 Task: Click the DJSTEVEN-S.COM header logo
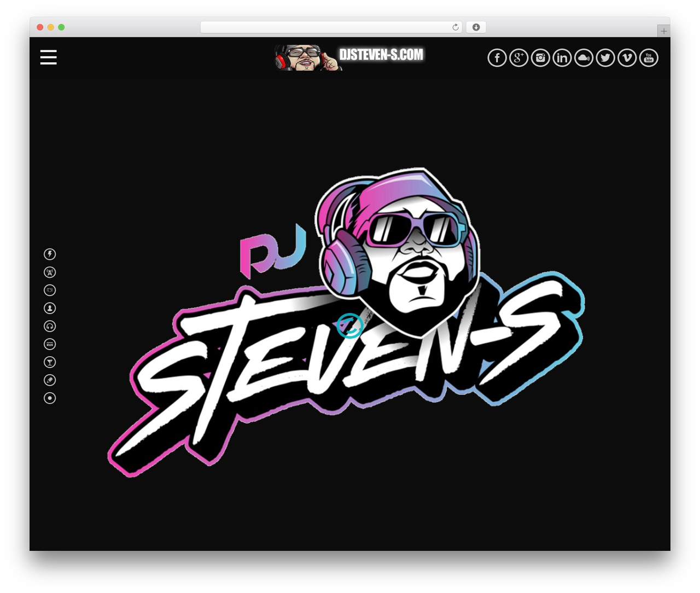[381, 55]
